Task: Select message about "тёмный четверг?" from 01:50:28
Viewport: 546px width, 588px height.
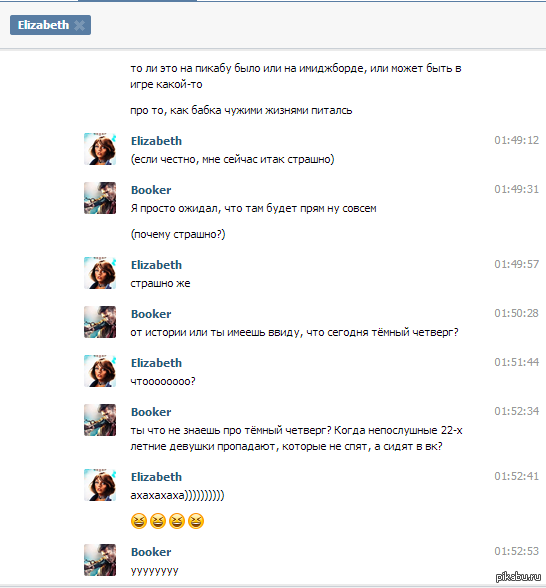Action: 294,333
